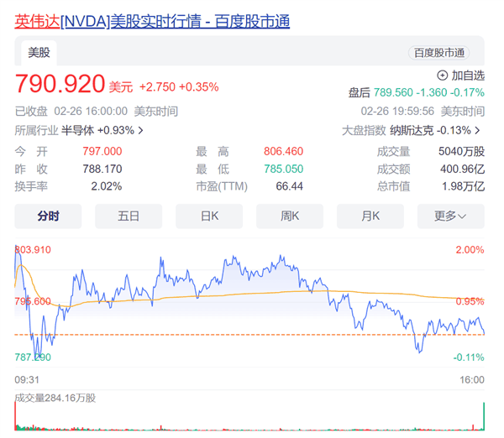Click the 09:31 time axis label

27,380
